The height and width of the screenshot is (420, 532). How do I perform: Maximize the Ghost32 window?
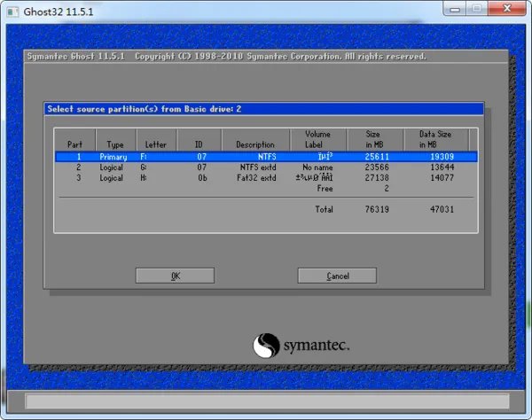click(476, 10)
